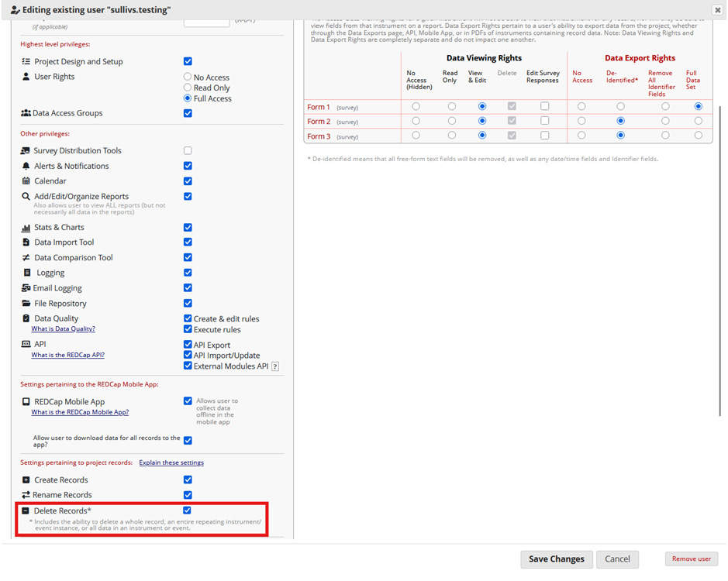Set Form 2 export to Full Data Set
The image size is (728, 581).
pyautogui.click(x=699, y=122)
